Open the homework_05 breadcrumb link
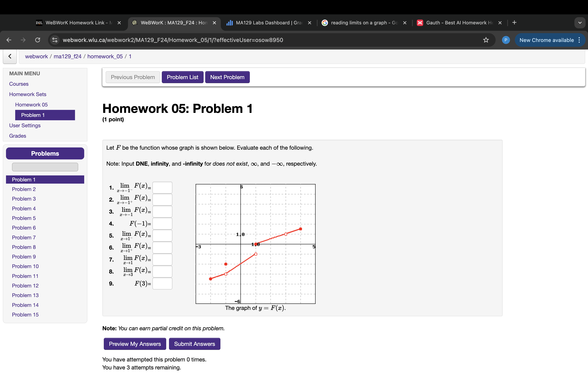Screen dimensions: 588x382 pos(105,56)
